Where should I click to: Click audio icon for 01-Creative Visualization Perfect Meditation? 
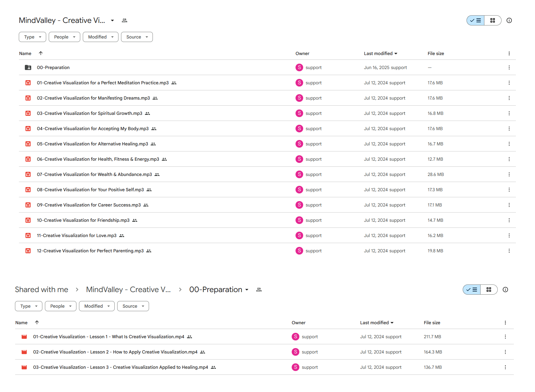pos(28,83)
